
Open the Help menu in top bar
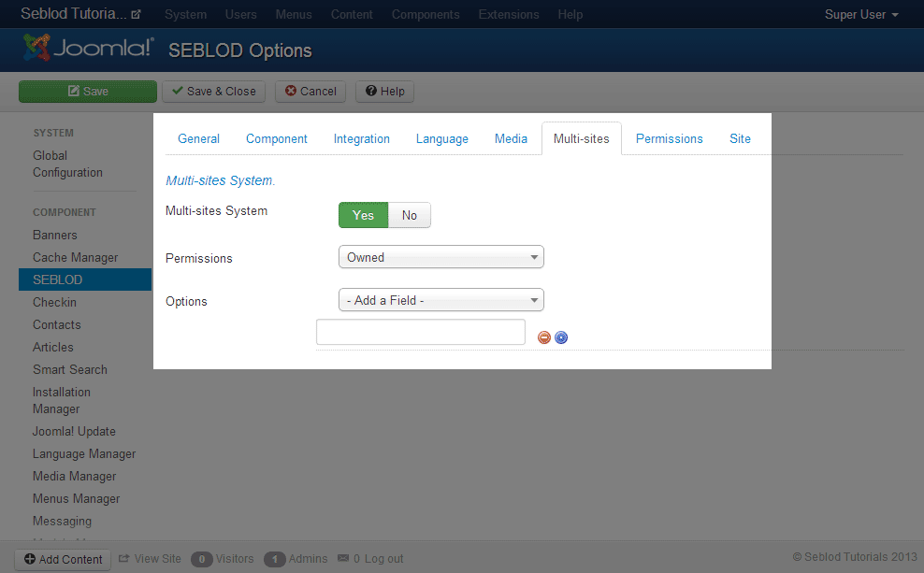tap(570, 15)
